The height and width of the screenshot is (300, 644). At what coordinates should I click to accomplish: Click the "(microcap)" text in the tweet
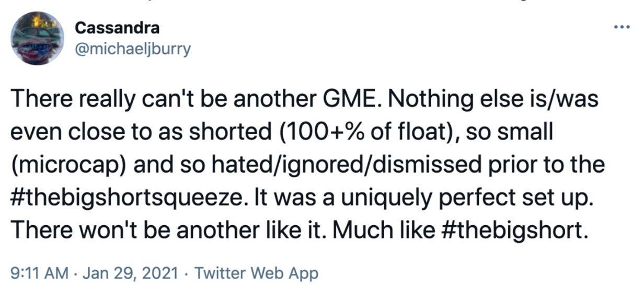click(x=67, y=166)
